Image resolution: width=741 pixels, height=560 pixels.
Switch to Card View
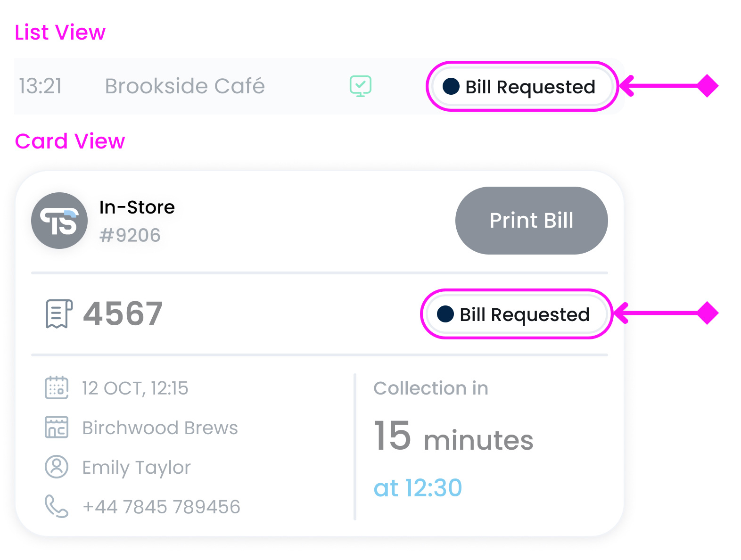70,141
